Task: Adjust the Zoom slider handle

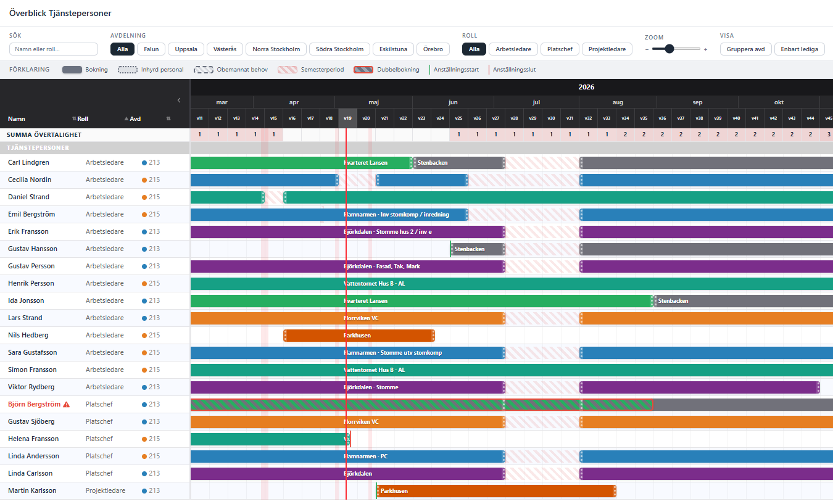Action: [x=669, y=49]
